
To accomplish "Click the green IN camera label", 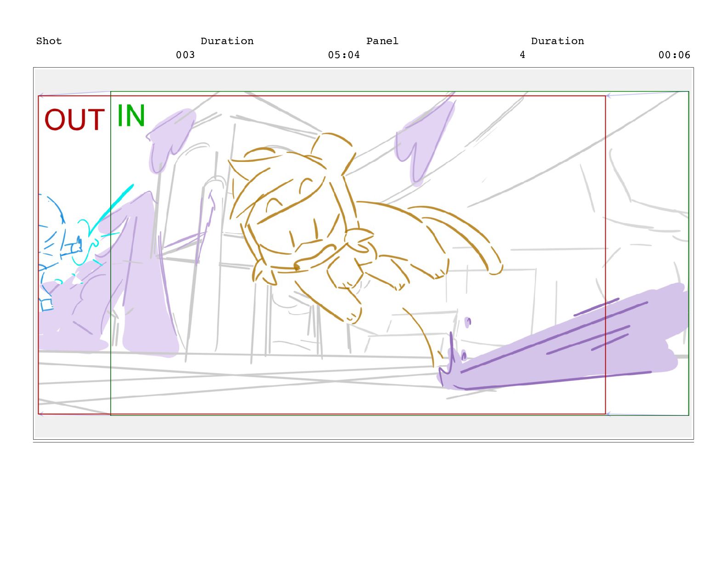I will (x=131, y=115).
